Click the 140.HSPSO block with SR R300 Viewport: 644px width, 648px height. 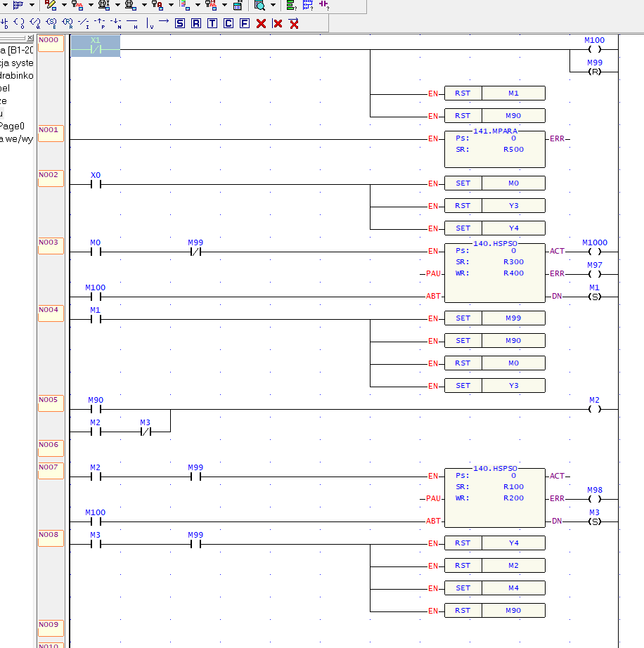tap(495, 273)
